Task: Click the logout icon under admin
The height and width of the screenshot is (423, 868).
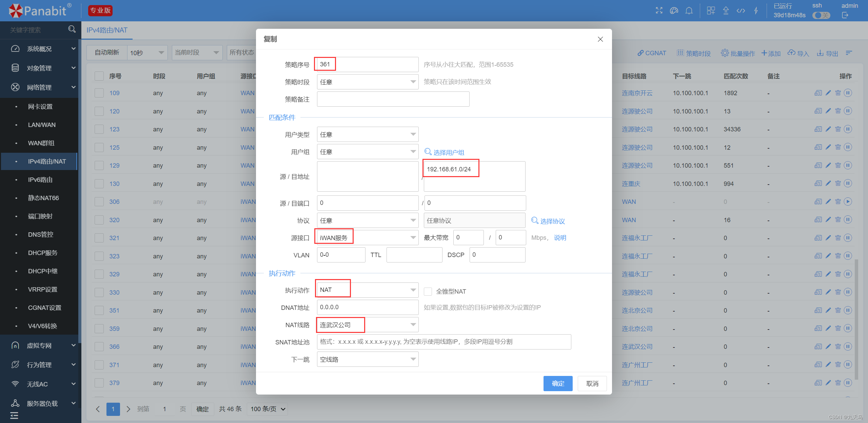Action: [x=845, y=15]
